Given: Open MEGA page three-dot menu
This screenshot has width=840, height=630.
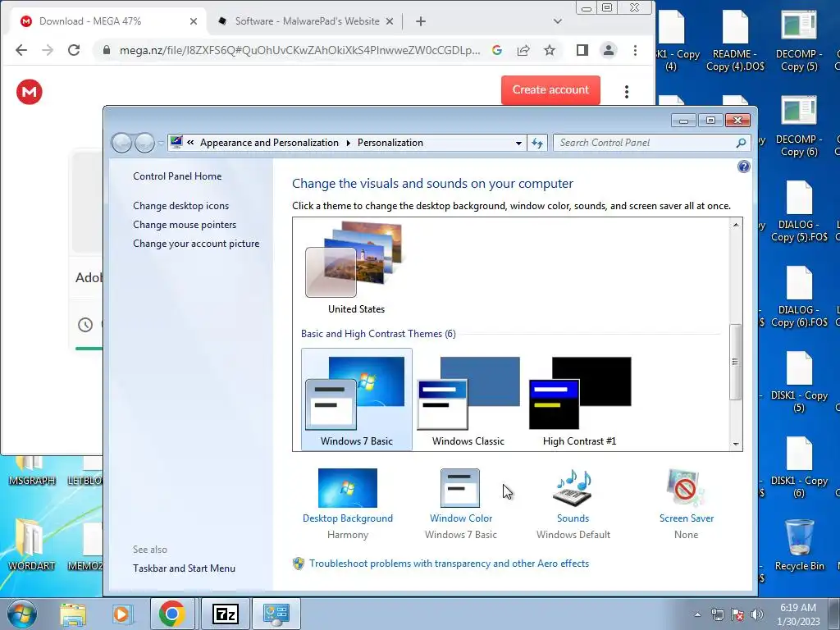Looking at the screenshot, I should click(626, 92).
